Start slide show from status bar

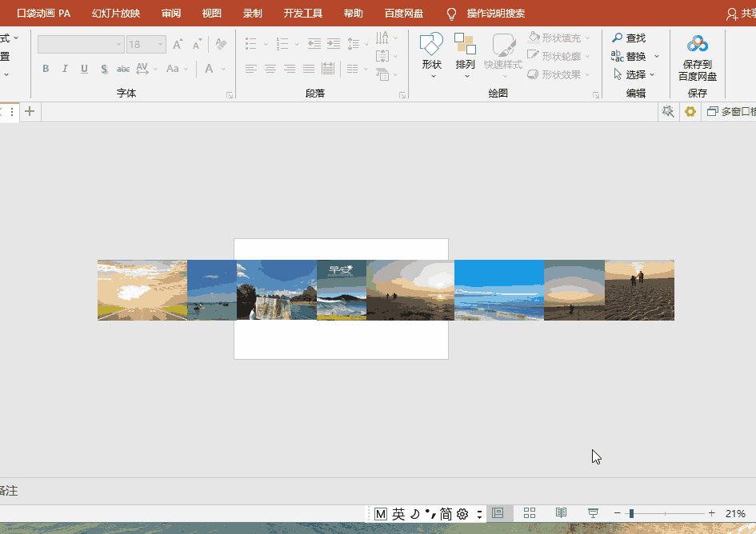tap(593, 513)
